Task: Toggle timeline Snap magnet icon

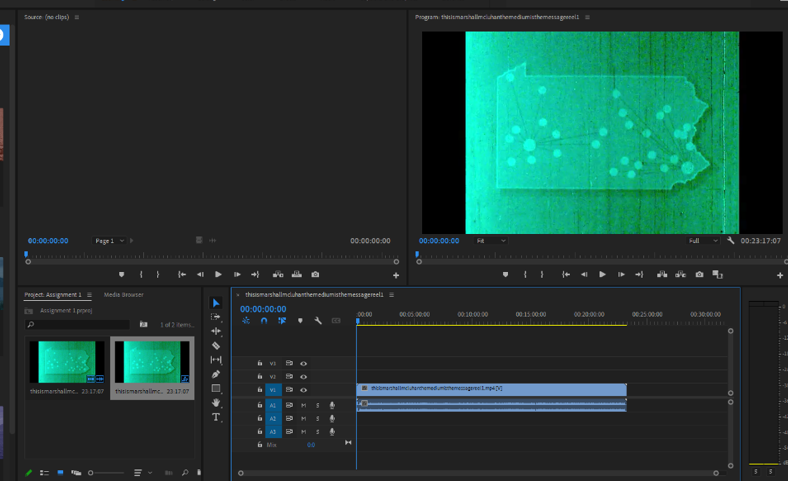Action: click(264, 321)
